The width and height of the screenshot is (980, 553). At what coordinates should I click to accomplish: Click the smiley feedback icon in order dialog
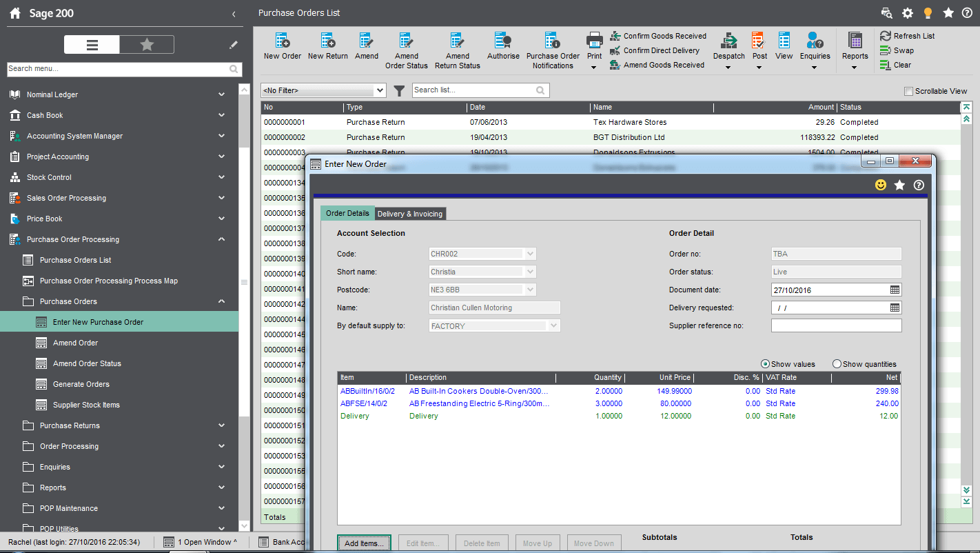[x=881, y=185]
